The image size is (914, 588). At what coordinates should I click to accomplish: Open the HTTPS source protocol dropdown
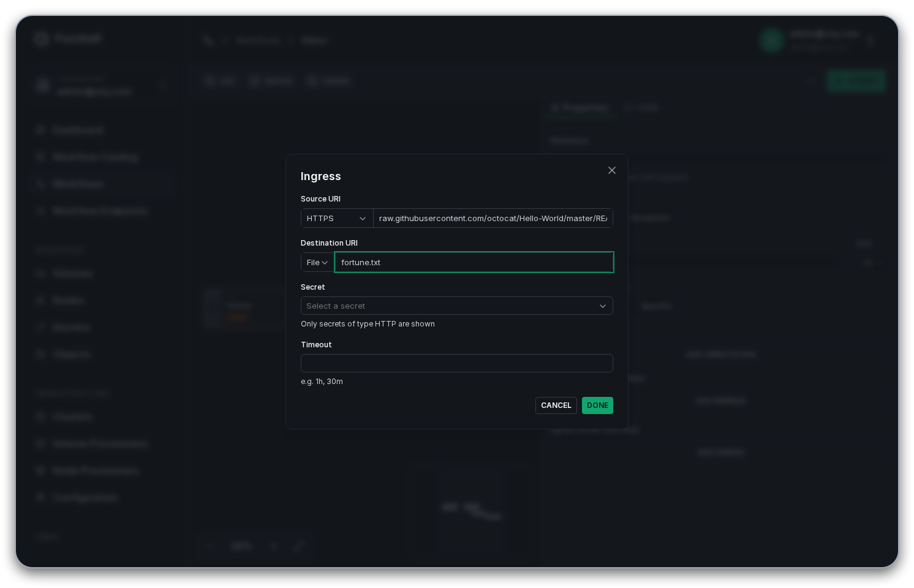point(337,218)
